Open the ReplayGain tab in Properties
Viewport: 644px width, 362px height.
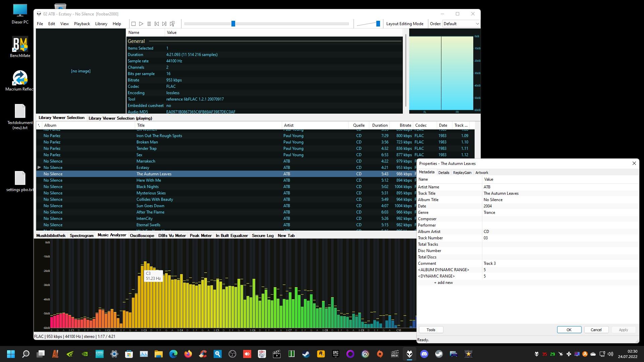(462, 173)
